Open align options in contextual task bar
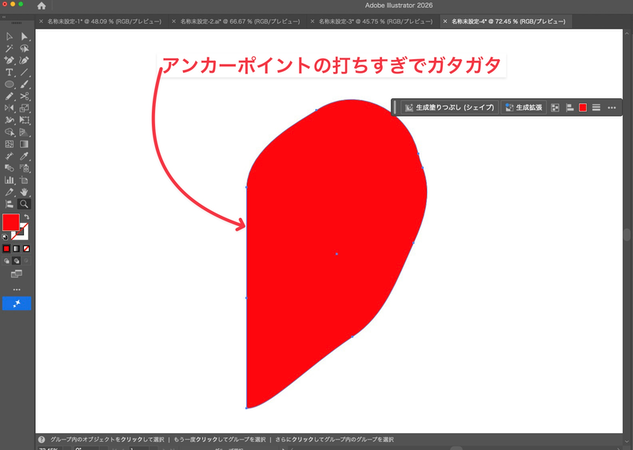The height and width of the screenshot is (450, 633). tap(570, 107)
